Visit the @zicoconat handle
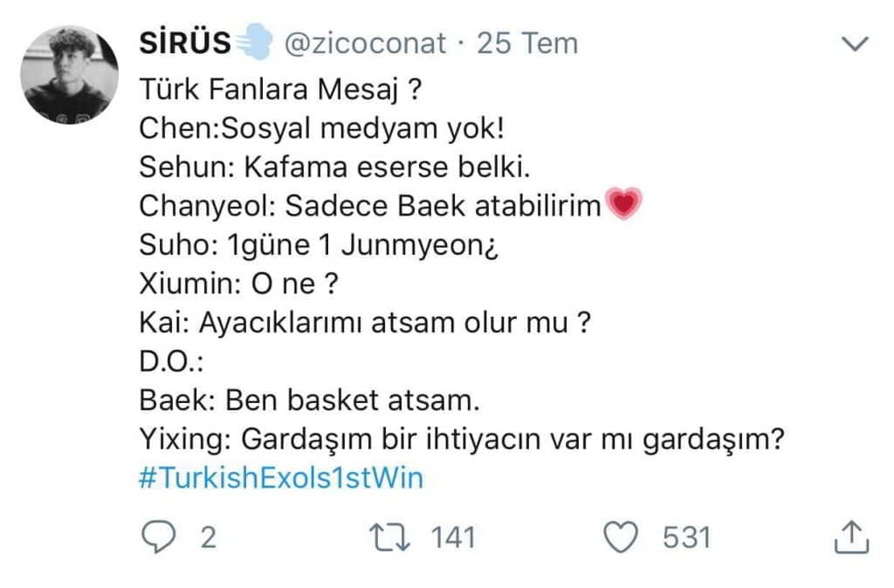The height and width of the screenshot is (588, 894). [366, 43]
